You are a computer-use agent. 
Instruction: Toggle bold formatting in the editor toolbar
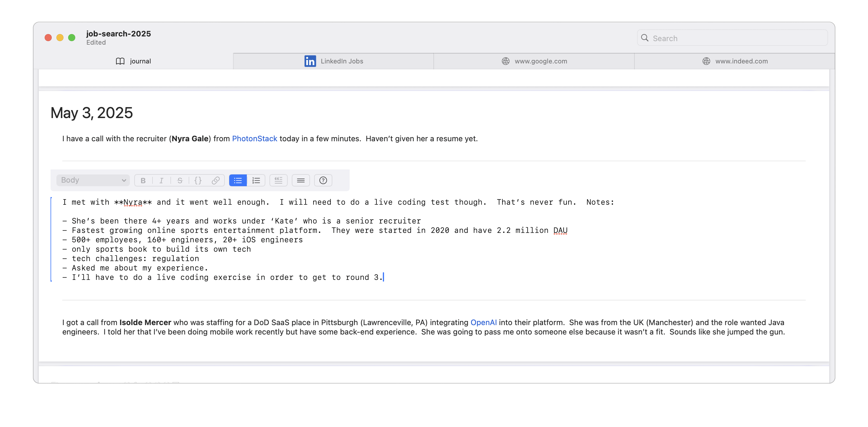coord(143,181)
